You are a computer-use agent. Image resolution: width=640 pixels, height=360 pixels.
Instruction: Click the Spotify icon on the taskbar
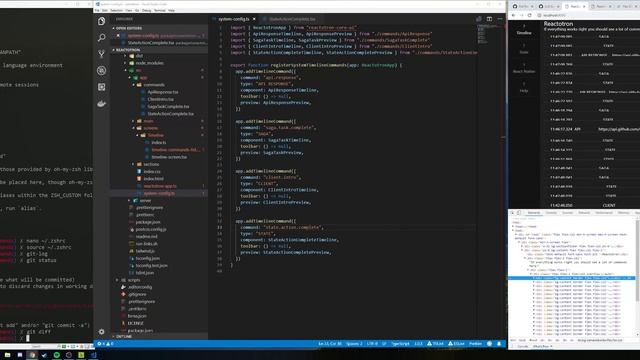[57, 355]
